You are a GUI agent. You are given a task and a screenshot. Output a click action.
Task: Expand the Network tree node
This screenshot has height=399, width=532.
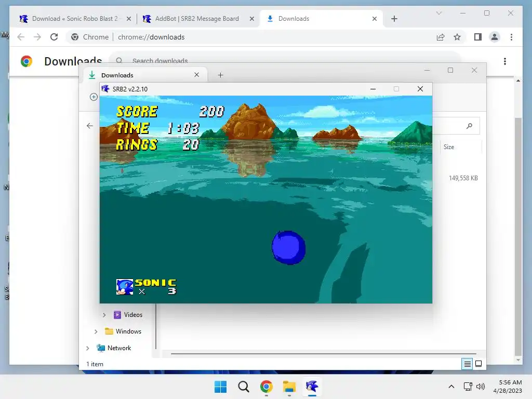click(87, 348)
